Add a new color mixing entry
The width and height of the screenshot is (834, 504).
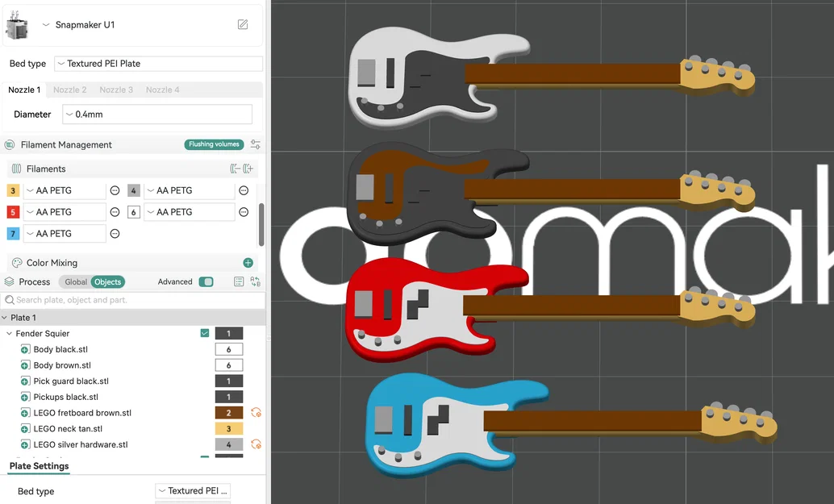248,263
